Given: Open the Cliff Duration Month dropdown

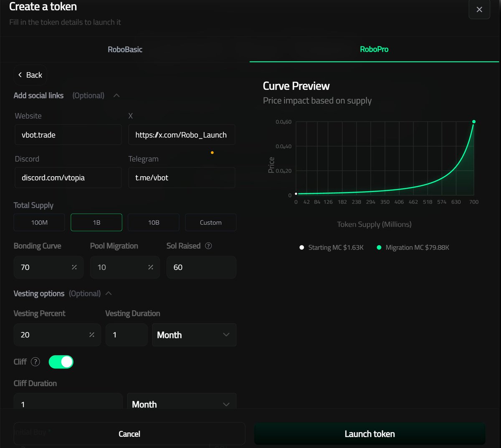Looking at the screenshot, I should 182,404.
